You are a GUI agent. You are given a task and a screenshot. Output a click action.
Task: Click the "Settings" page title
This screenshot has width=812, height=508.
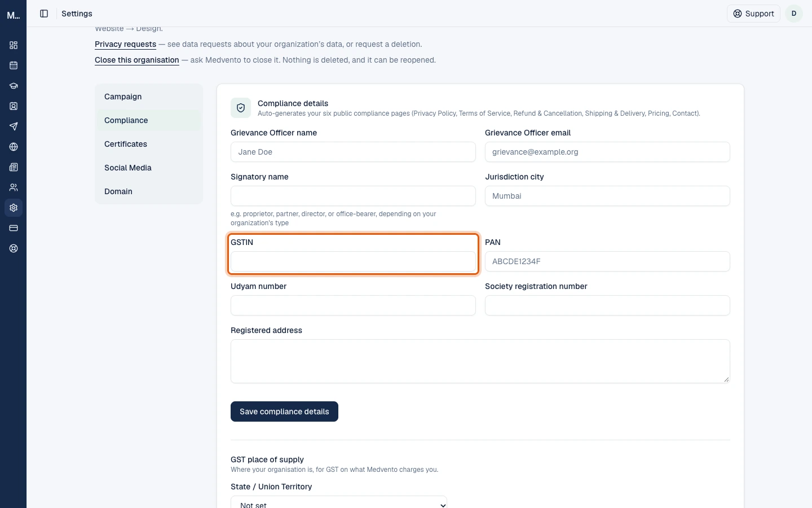point(77,14)
